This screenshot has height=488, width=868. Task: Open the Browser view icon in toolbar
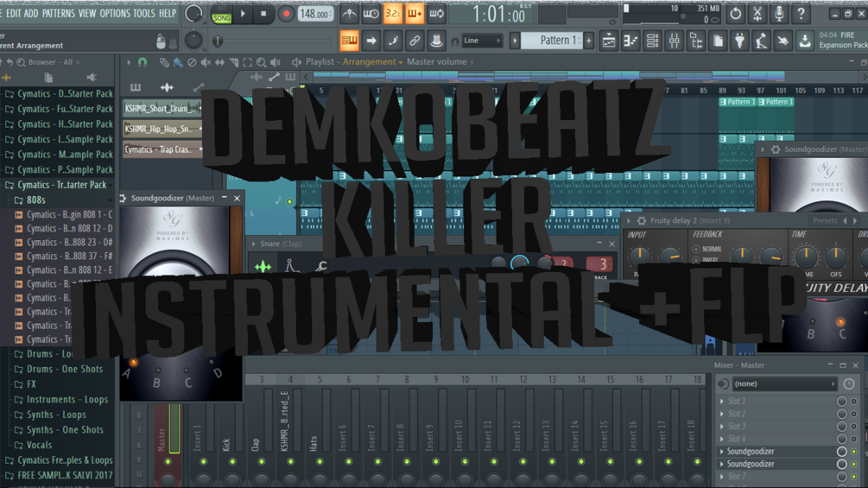coord(696,41)
